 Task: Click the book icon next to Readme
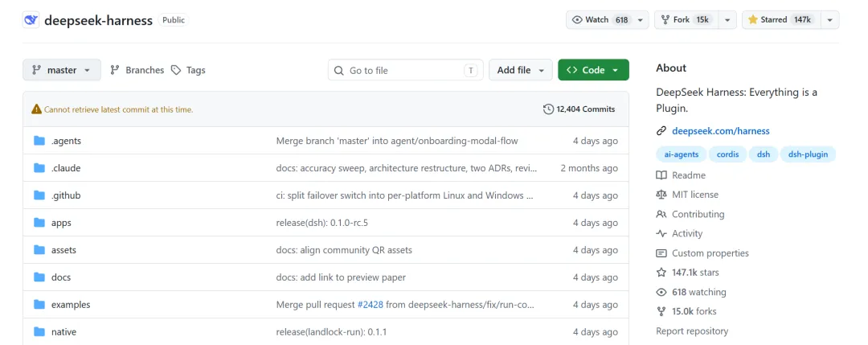click(x=661, y=175)
